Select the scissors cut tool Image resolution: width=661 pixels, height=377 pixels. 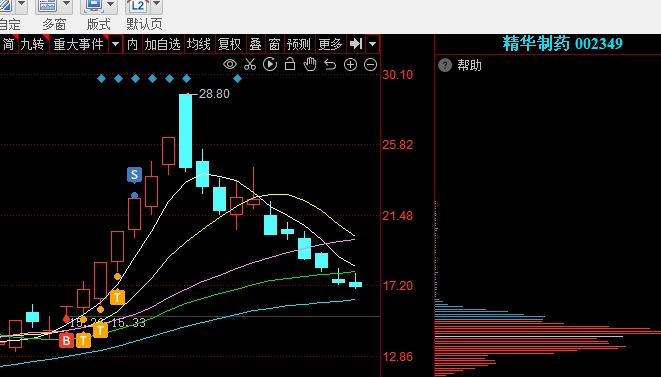point(250,65)
